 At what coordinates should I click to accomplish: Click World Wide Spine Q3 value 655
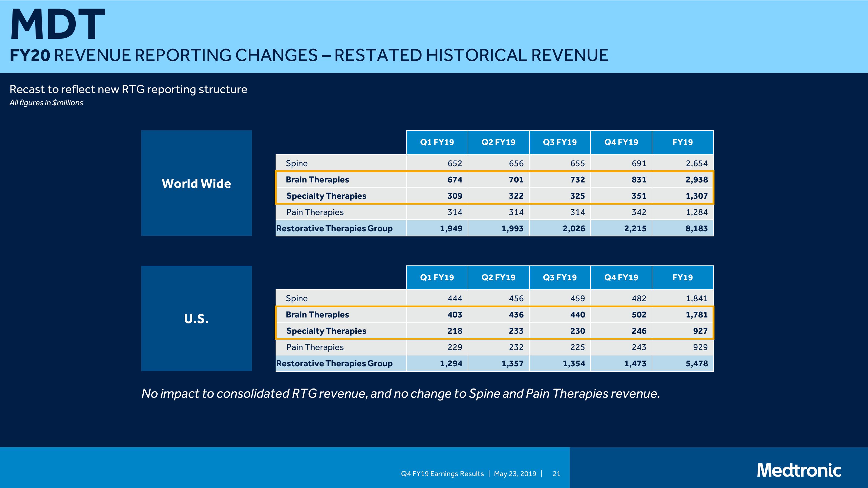click(x=577, y=163)
